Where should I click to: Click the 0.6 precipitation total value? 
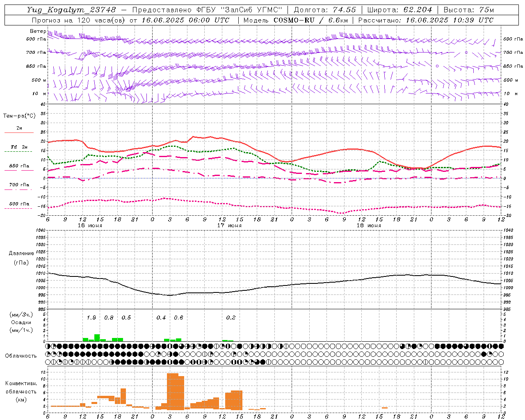(178, 318)
